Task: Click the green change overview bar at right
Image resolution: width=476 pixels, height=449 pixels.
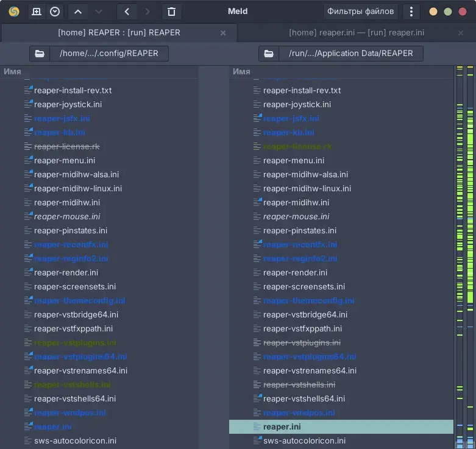Action: (x=460, y=244)
